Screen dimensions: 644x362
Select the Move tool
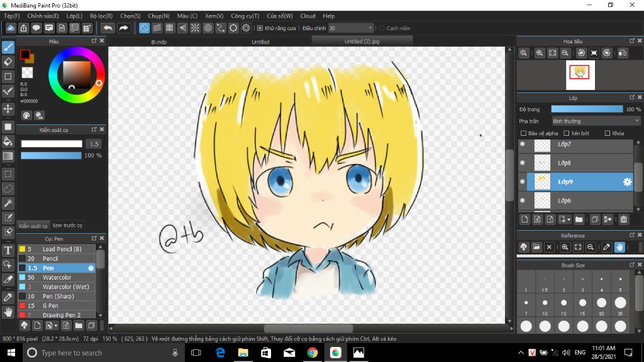[x=8, y=109]
